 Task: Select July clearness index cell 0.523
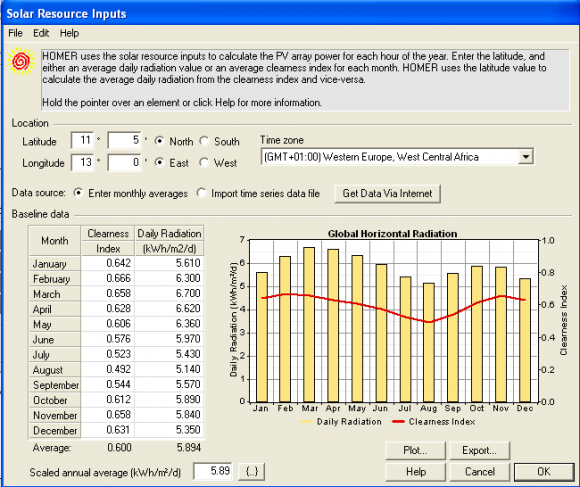pos(108,354)
